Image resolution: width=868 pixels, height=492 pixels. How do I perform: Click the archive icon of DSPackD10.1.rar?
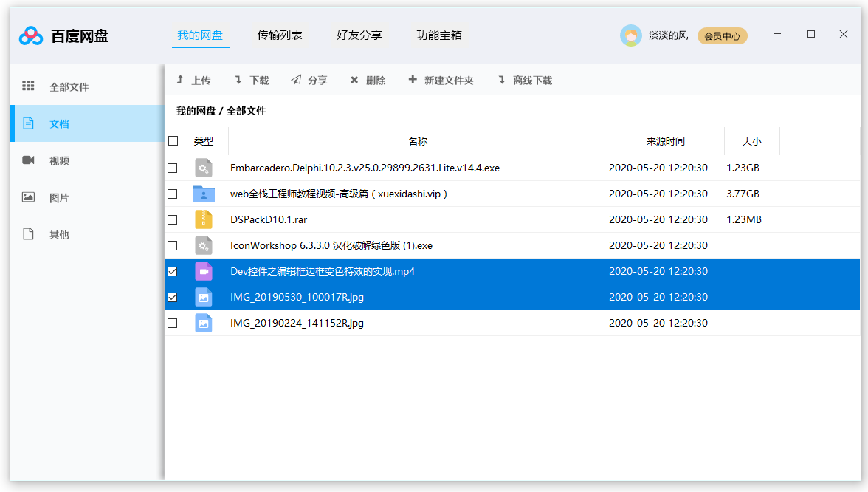point(204,219)
